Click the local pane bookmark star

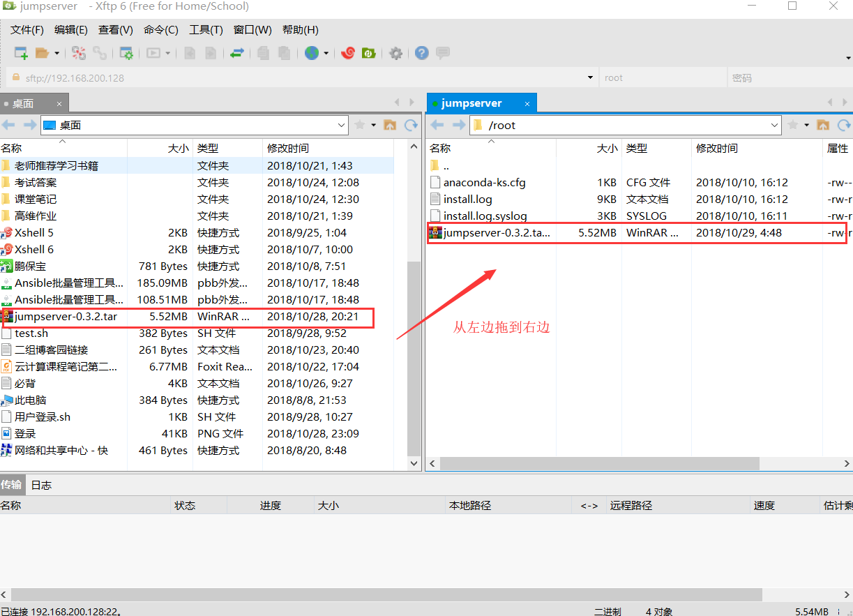click(x=360, y=125)
